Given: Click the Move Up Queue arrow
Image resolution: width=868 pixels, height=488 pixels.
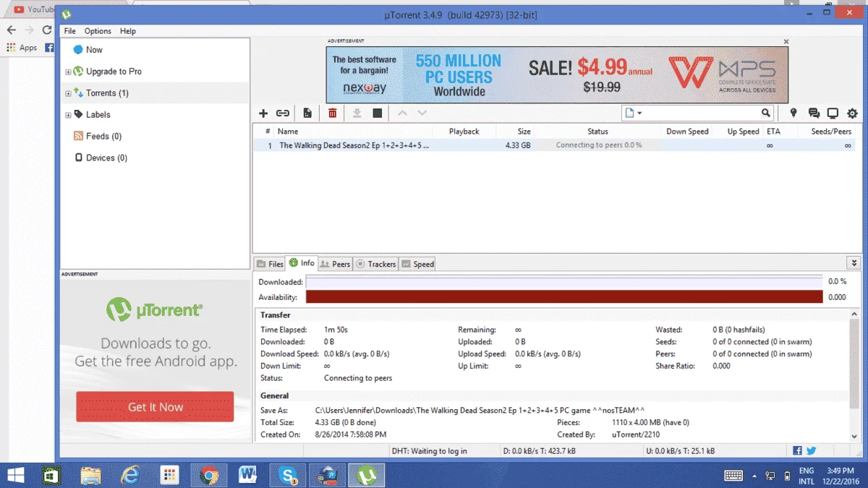Looking at the screenshot, I should [x=403, y=114].
